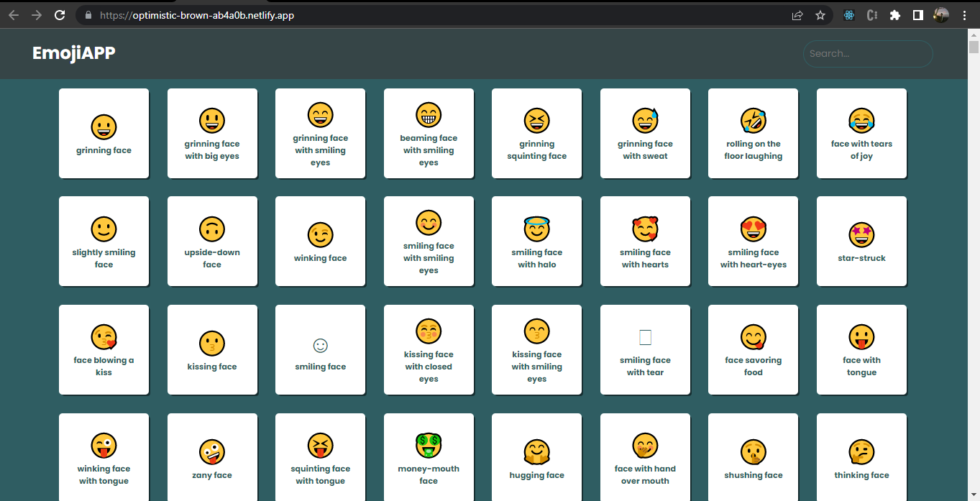
Task: Choose the smiling face with halo emoji
Action: point(536,242)
